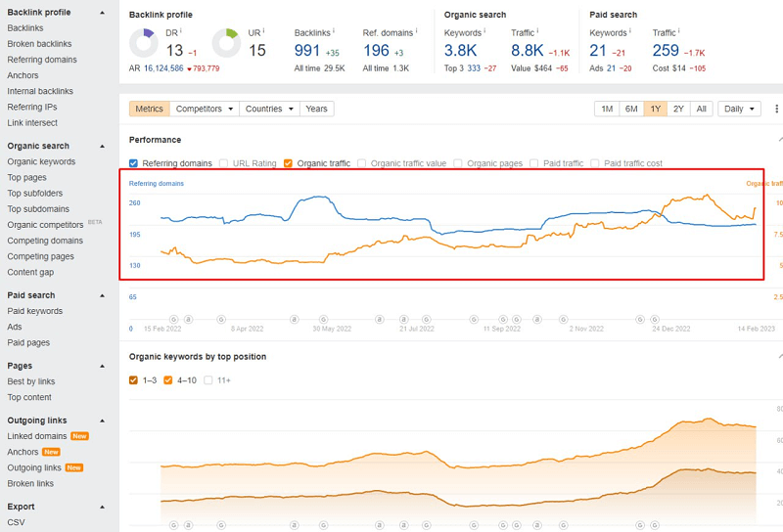This screenshot has width=783, height=532.
Task: Click info icon beside Organic search Keywords
Action: click(x=484, y=30)
